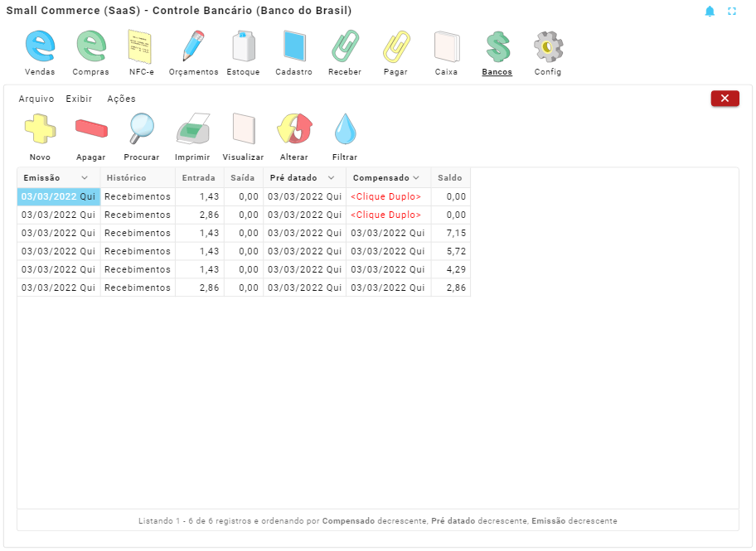Open the Vendas module icon

click(39, 47)
